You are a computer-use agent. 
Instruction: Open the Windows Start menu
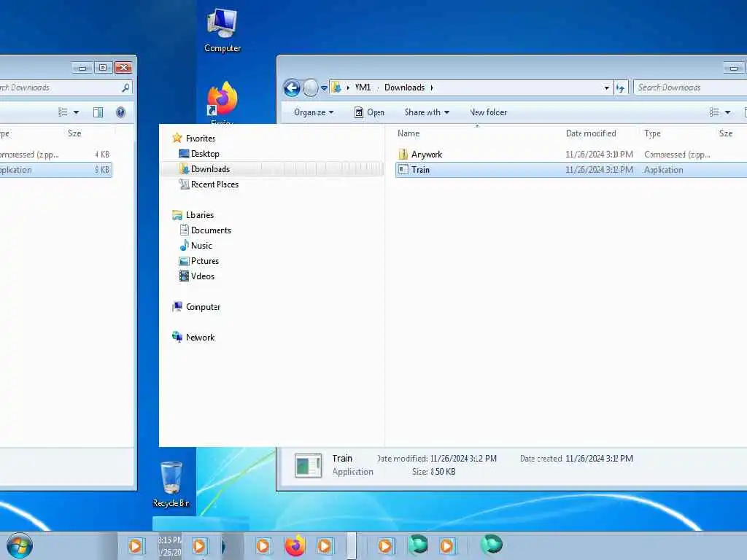click(19, 545)
